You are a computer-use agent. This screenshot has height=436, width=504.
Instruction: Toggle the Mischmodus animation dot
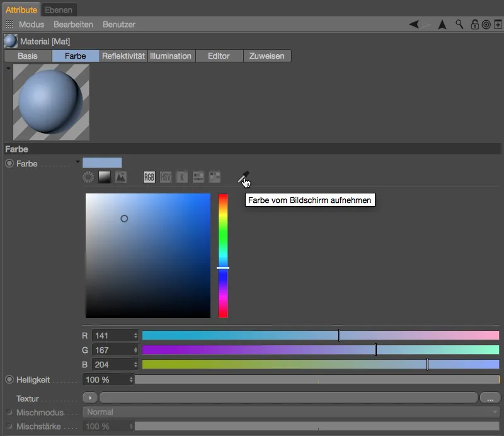tap(9, 412)
